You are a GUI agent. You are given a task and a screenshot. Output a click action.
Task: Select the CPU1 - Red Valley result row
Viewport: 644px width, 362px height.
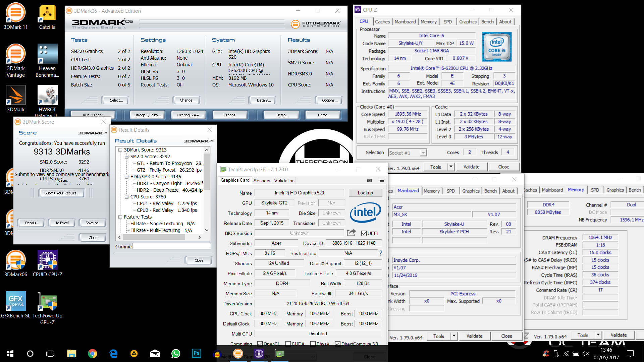[167, 203]
